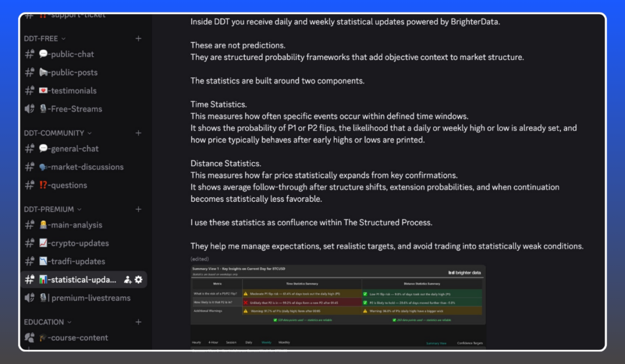Select the Weekly tab in statistics image
The height and width of the screenshot is (364, 625).
point(266,343)
